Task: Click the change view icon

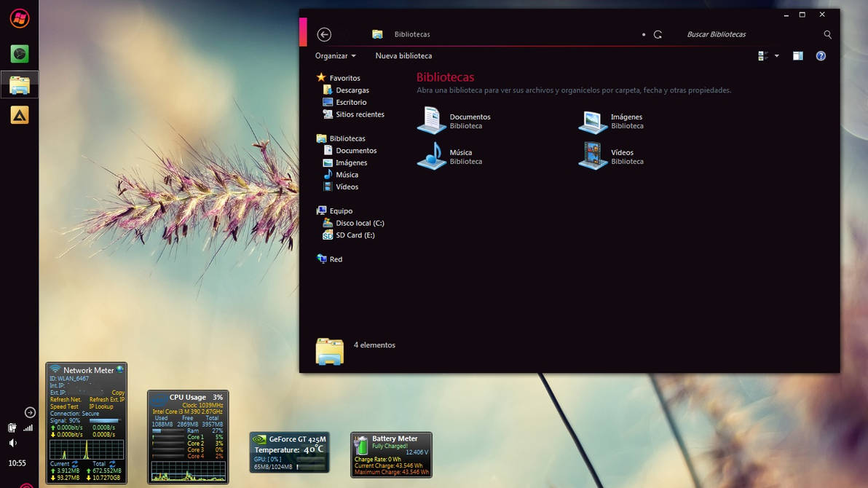Action: click(763, 56)
